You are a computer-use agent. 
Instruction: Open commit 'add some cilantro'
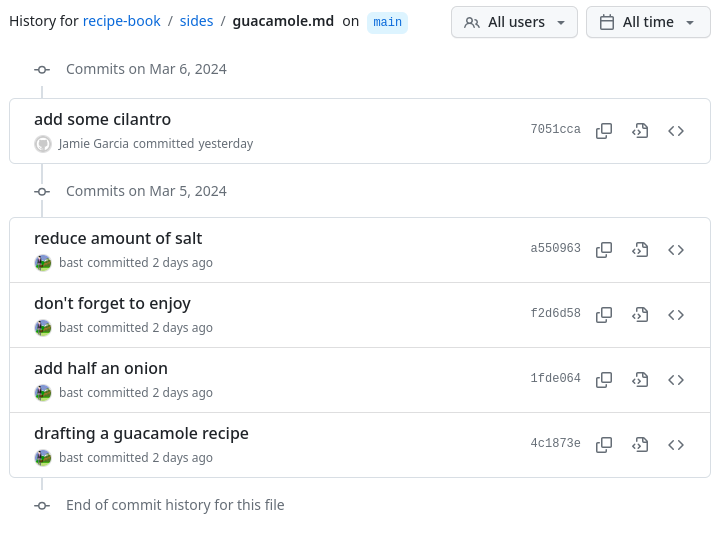(102, 119)
